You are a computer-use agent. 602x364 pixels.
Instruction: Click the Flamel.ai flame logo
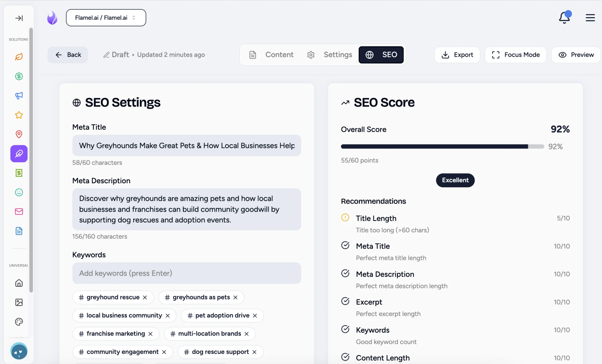pyautogui.click(x=52, y=18)
